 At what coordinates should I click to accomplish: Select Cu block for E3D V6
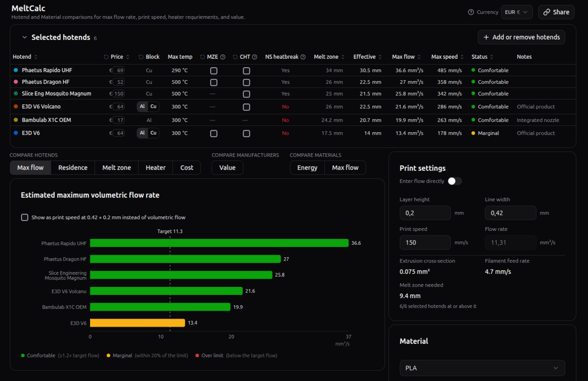coord(153,133)
